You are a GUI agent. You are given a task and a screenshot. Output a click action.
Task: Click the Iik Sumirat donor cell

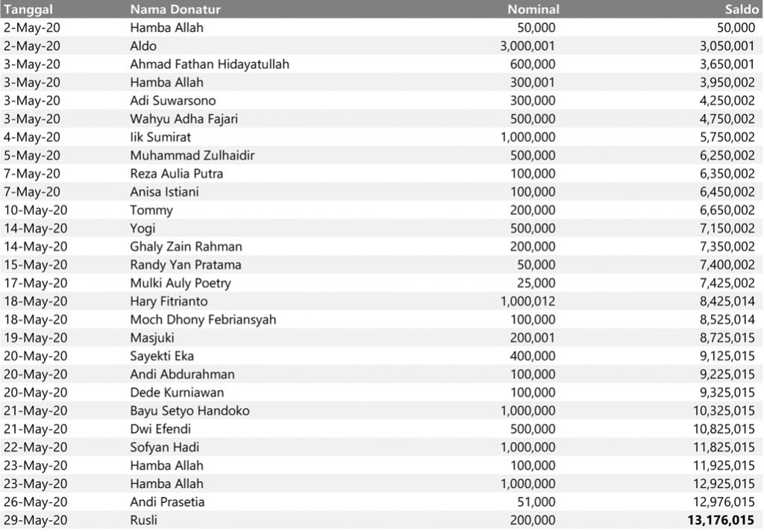160,137
